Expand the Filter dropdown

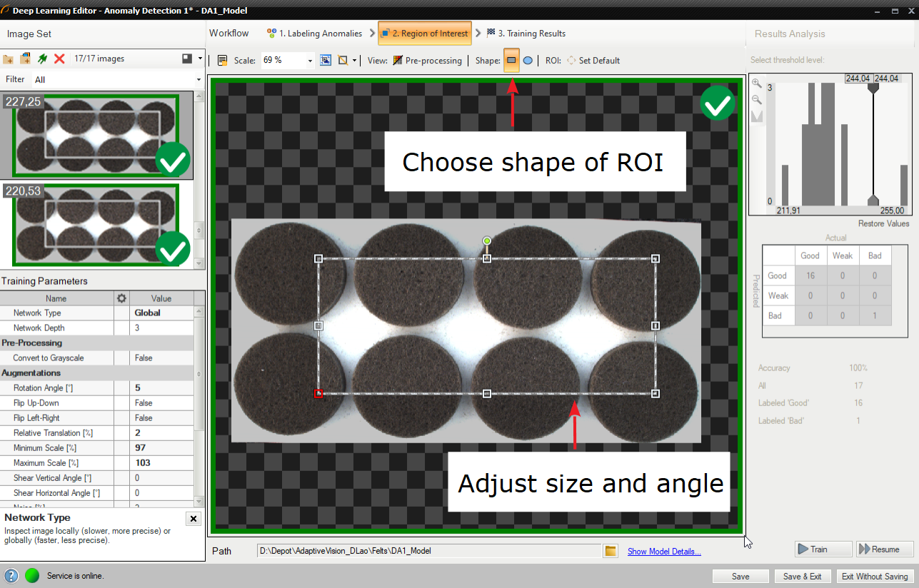199,80
